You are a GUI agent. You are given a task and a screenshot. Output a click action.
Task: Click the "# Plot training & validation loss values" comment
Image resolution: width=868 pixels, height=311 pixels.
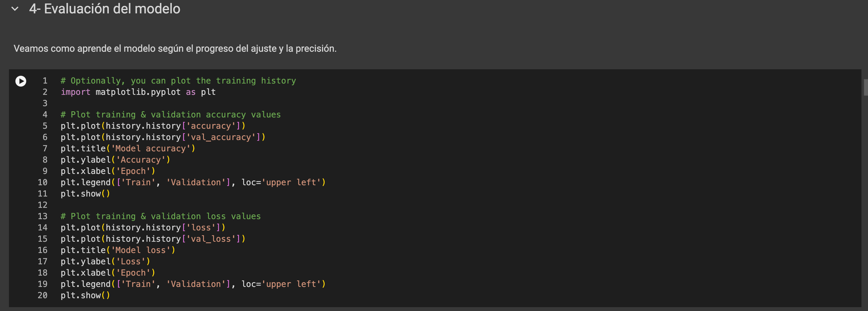(161, 216)
